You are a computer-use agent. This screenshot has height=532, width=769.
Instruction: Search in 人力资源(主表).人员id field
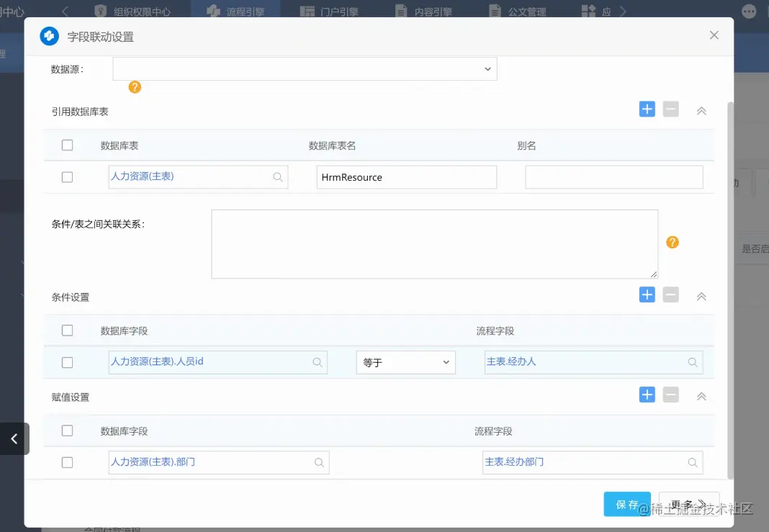318,362
